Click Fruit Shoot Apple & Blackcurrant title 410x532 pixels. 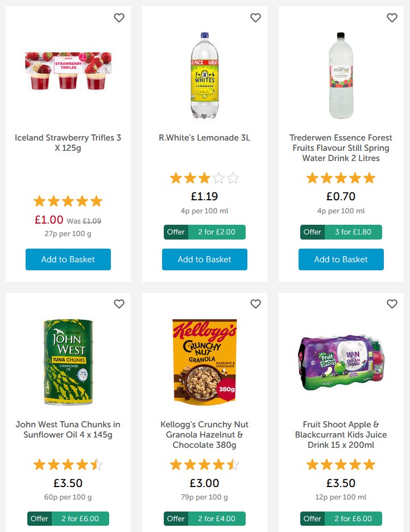341,435
